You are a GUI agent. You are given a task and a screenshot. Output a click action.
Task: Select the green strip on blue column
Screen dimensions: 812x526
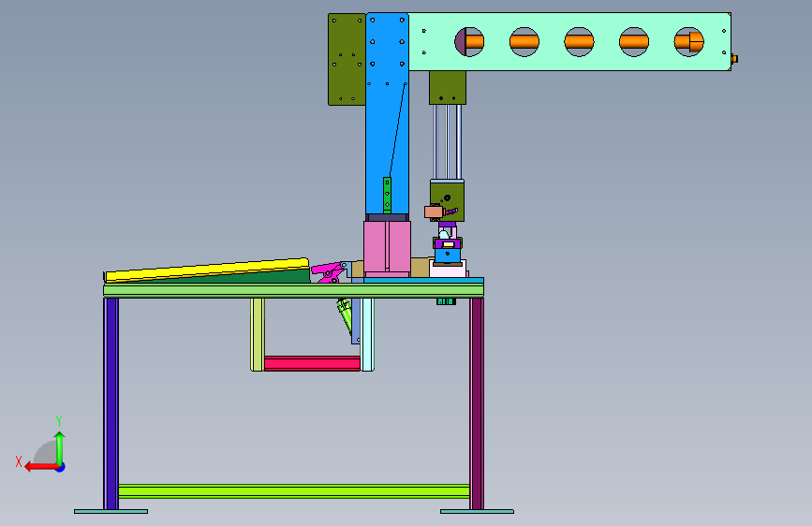(387, 196)
